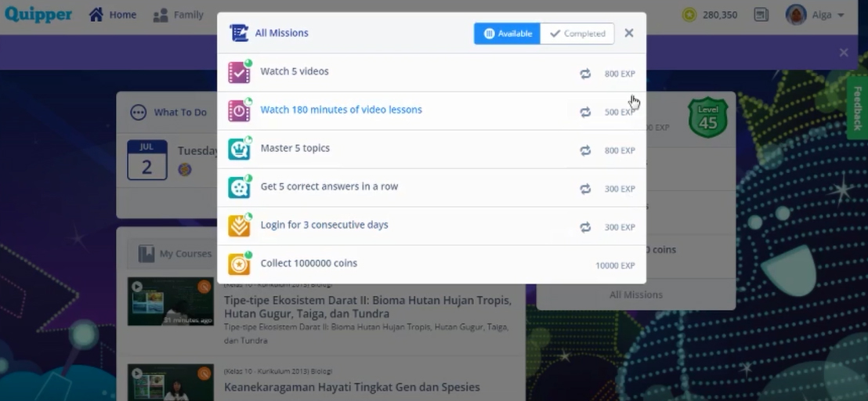Open Tipe-tipe Ekosistem Darat II lesson title

coord(367,307)
